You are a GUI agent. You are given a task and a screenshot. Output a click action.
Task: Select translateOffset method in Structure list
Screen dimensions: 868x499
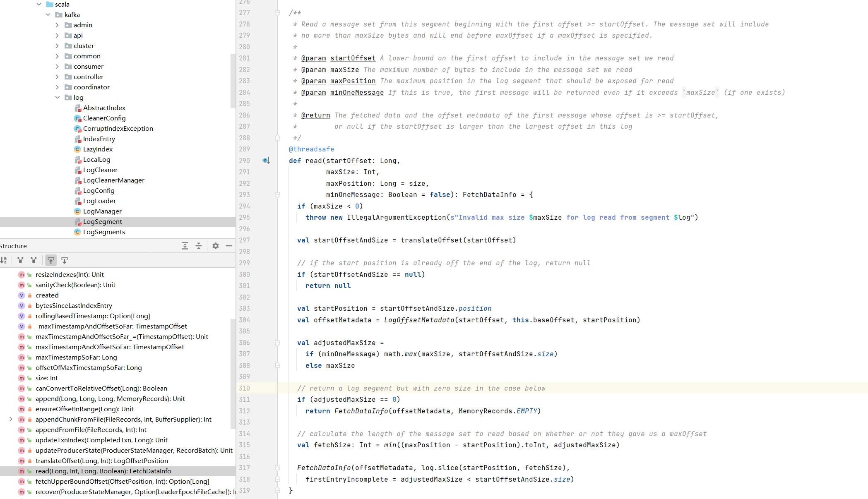tap(101, 461)
